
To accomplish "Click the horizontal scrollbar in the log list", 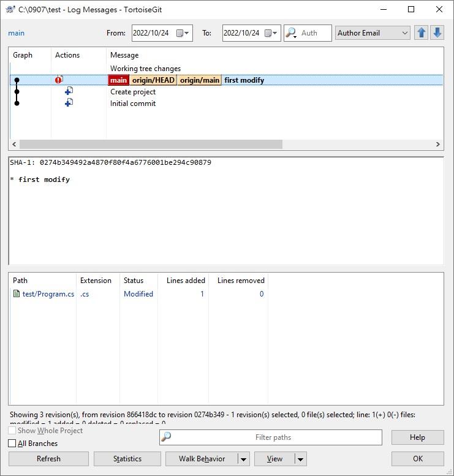I will 151,145.
